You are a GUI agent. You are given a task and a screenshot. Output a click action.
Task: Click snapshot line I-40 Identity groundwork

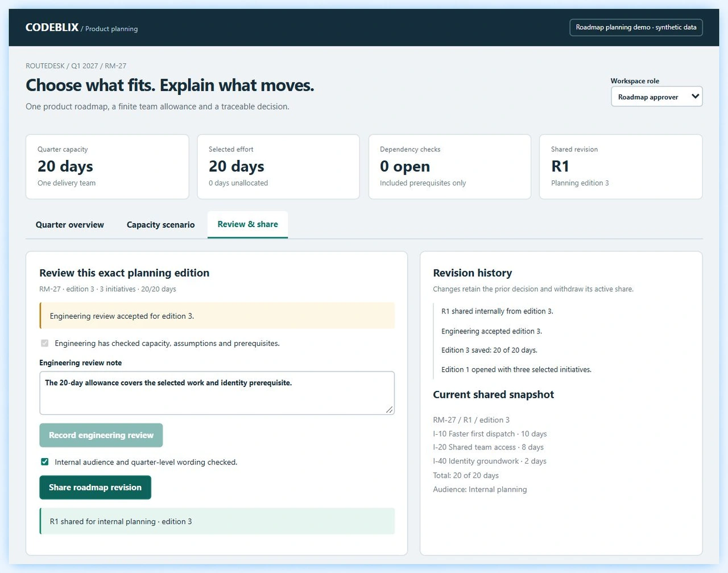click(x=490, y=461)
